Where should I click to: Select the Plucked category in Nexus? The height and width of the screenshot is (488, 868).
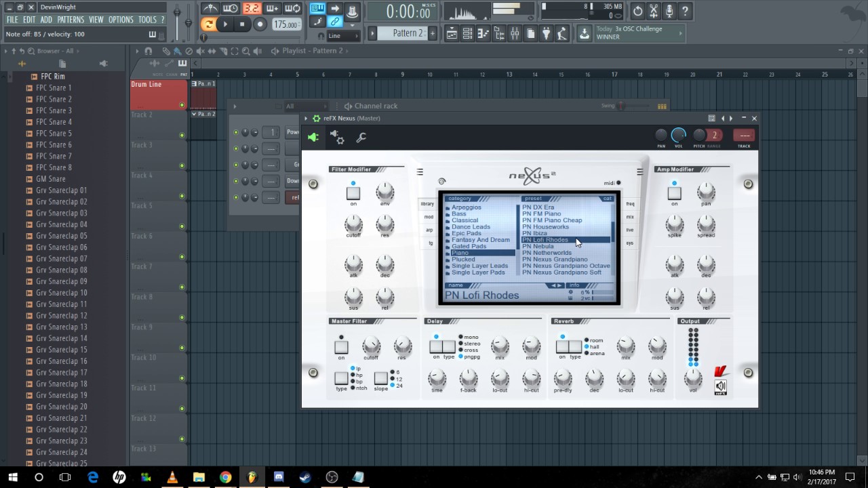464,260
